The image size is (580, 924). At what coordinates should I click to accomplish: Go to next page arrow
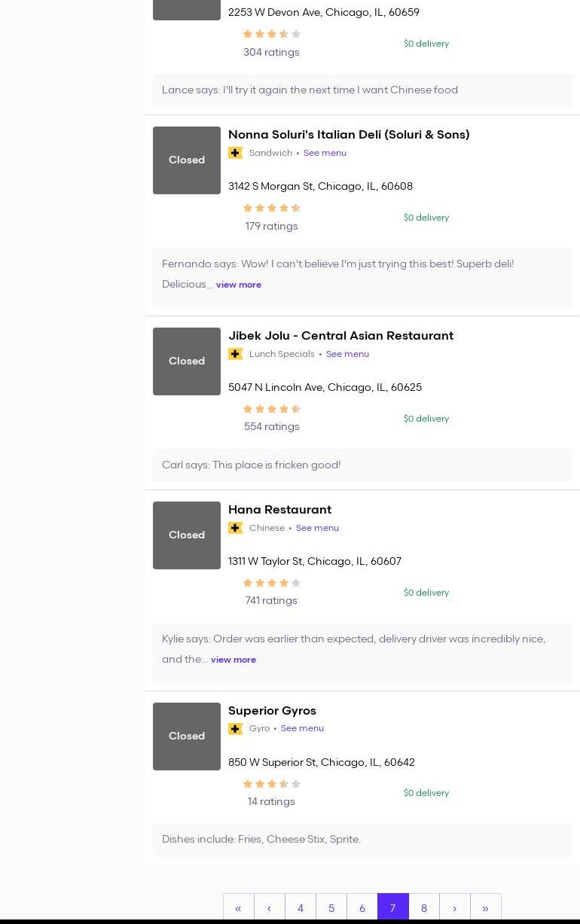click(454, 908)
